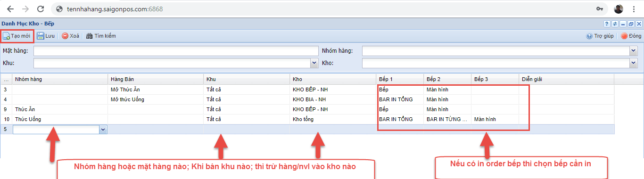Click the swap arrows icon in the window title bar
This screenshot has height=179, width=644.
pos(615,24)
